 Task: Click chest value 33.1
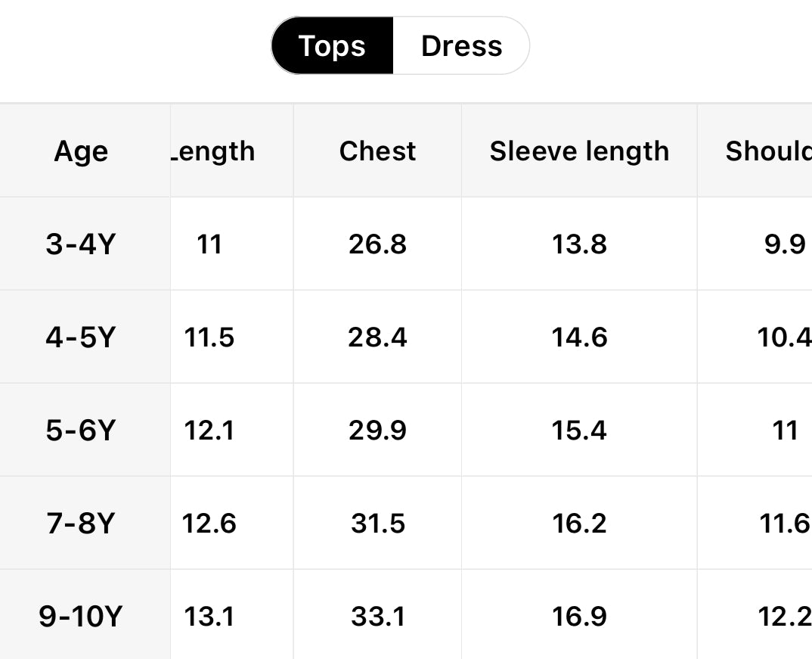click(x=377, y=617)
